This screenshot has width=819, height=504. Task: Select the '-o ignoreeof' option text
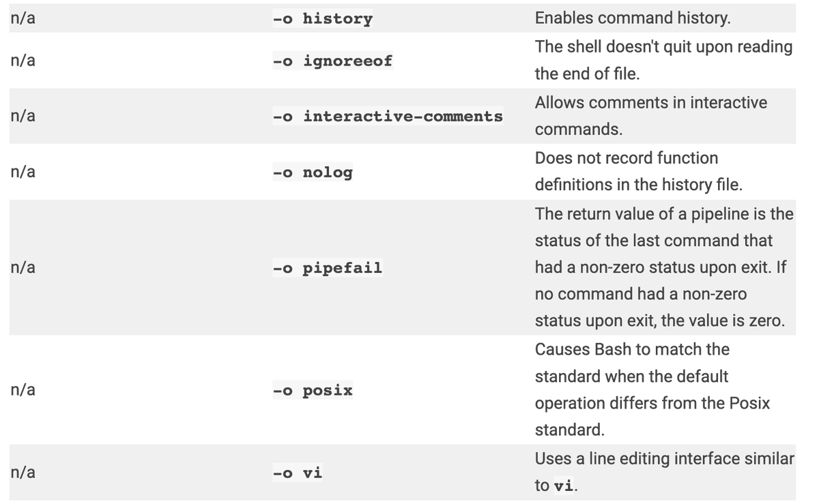[x=332, y=61]
